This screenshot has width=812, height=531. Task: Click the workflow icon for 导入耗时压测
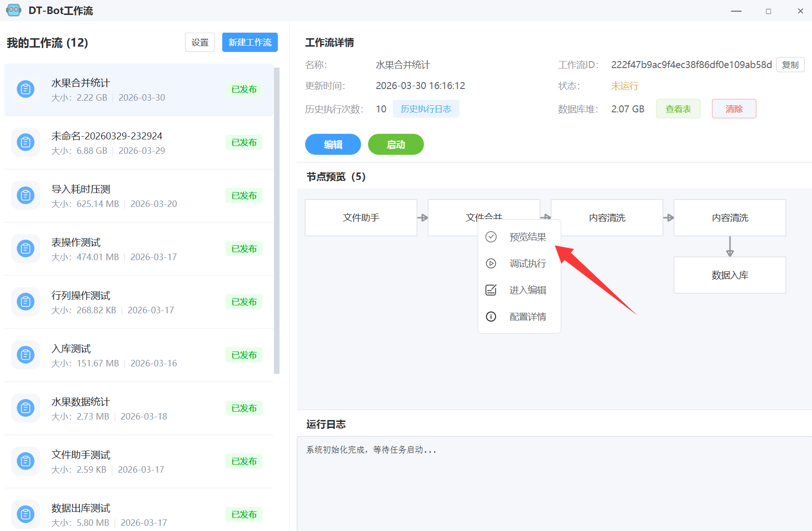pos(26,195)
